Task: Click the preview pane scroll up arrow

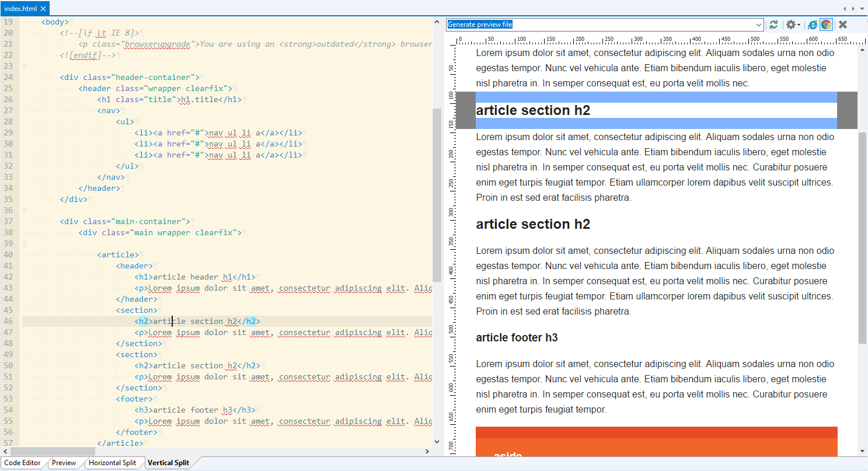Action: click(x=862, y=50)
